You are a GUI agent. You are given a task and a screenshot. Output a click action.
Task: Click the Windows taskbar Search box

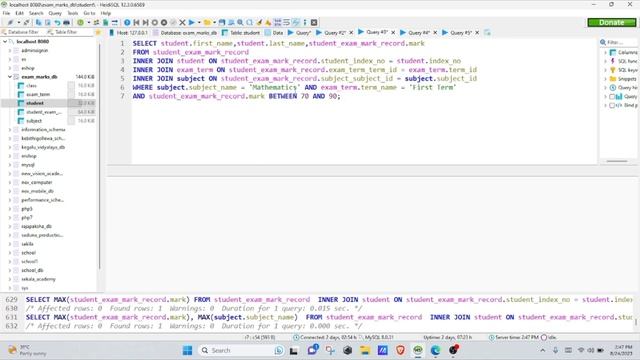click(241, 350)
